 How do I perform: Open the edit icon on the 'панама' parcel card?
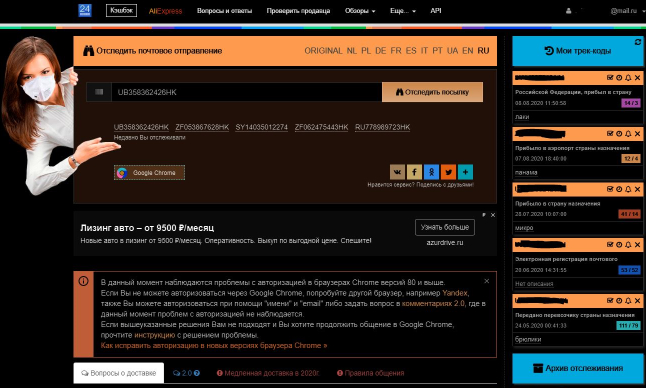tap(610, 133)
